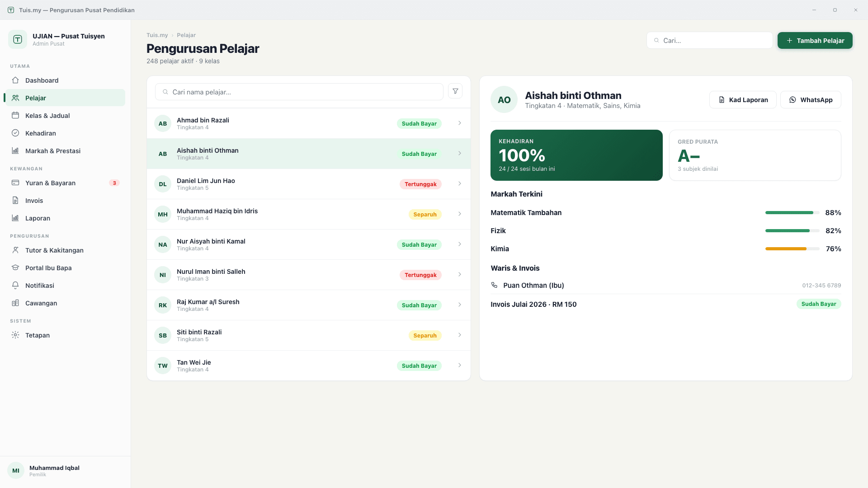Open Kad Laporan for Aishah
Screen dimensions: 868x488
(743, 99)
